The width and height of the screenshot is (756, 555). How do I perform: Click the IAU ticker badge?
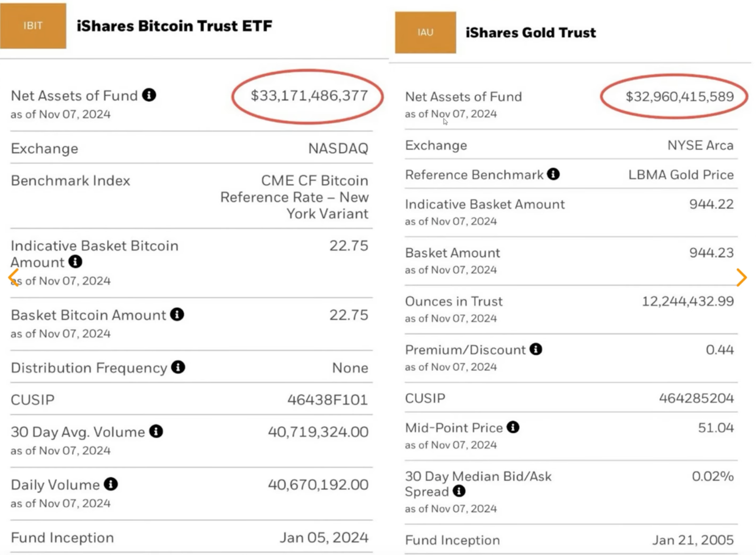point(425,32)
